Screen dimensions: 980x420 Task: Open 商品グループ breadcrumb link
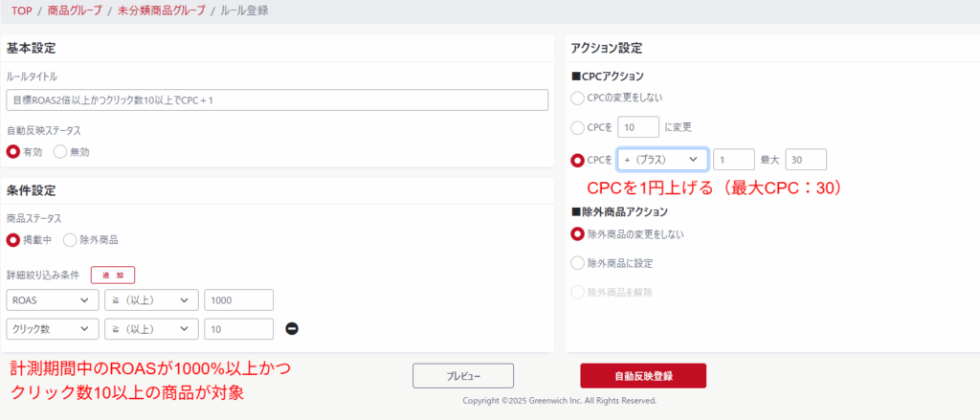pyautogui.click(x=77, y=11)
